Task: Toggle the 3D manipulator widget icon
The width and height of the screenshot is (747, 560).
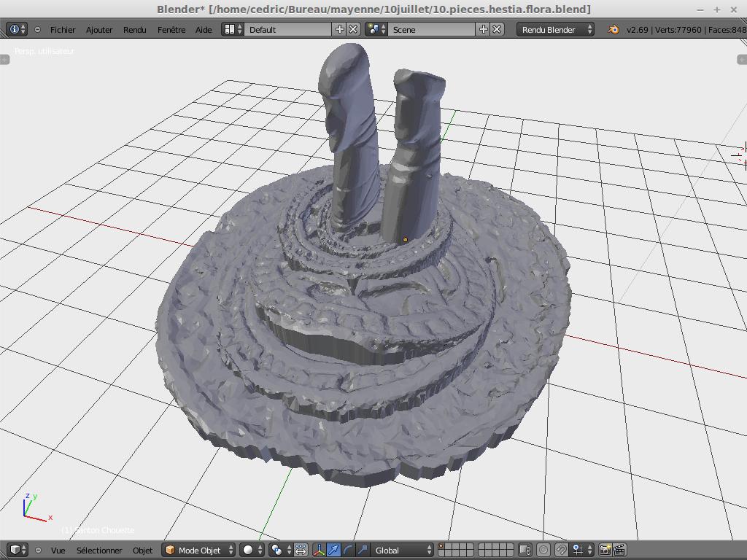Action: [x=319, y=550]
